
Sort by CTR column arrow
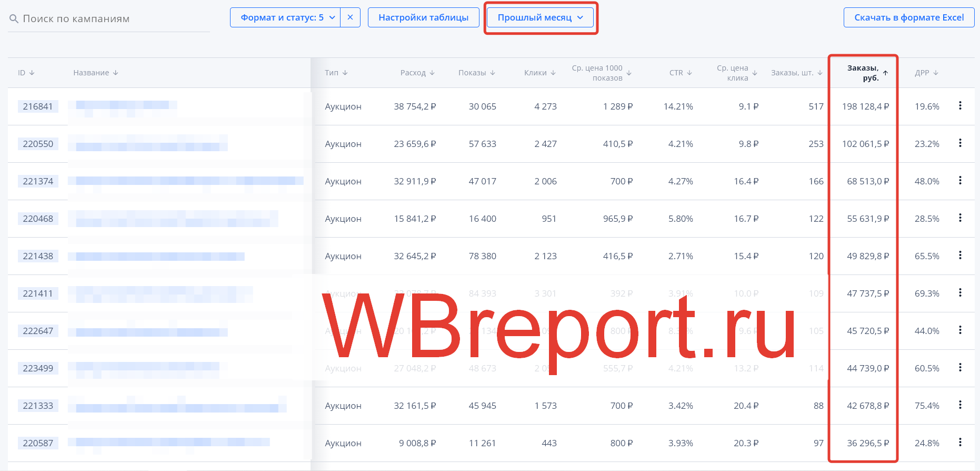click(x=689, y=73)
